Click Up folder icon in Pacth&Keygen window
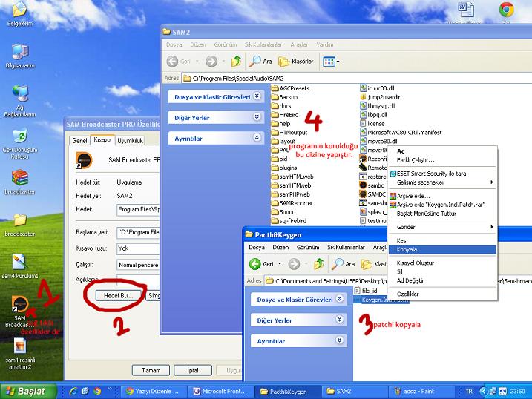 point(318,264)
